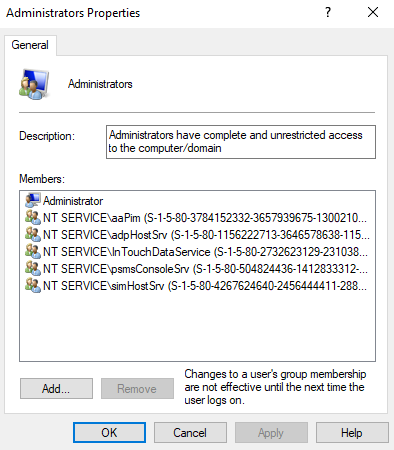Click the Administrator member user icon

pos(33,200)
